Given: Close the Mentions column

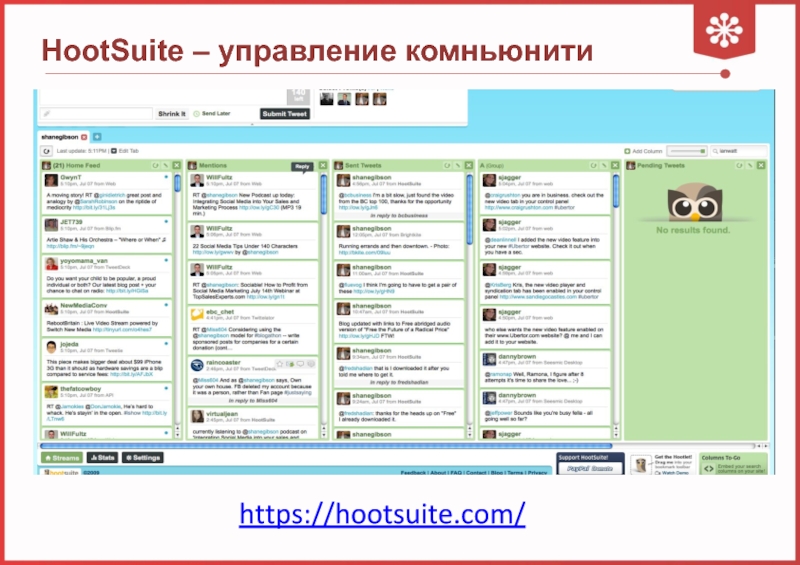Looking at the screenshot, I should 322,164.
